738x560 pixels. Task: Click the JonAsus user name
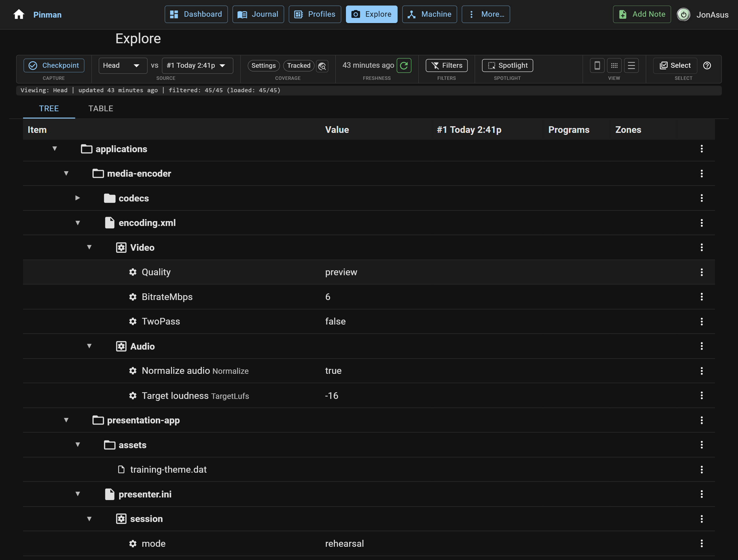[x=712, y=15]
